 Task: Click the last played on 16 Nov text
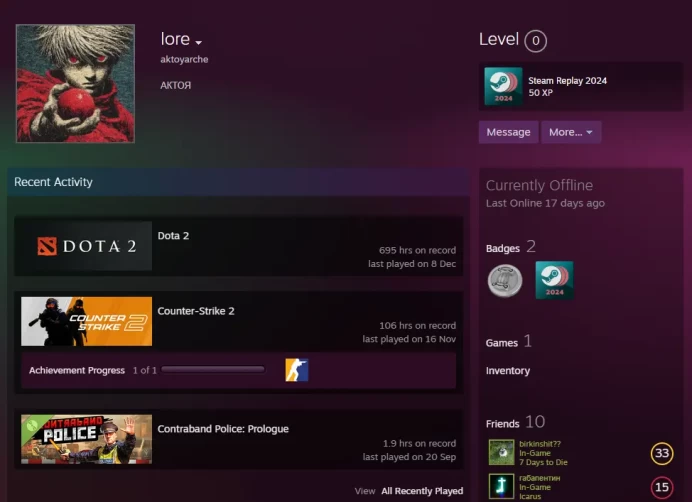[409, 339]
